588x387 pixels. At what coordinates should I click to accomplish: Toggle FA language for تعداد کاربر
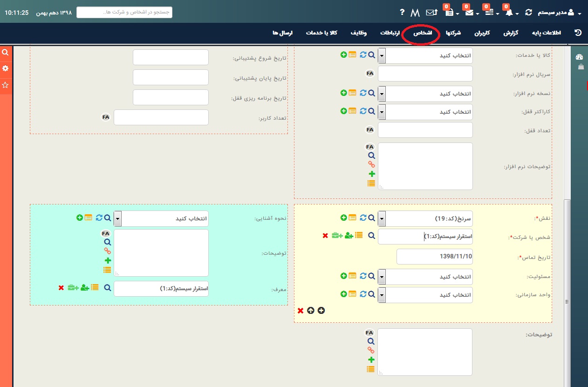tap(106, 117)
